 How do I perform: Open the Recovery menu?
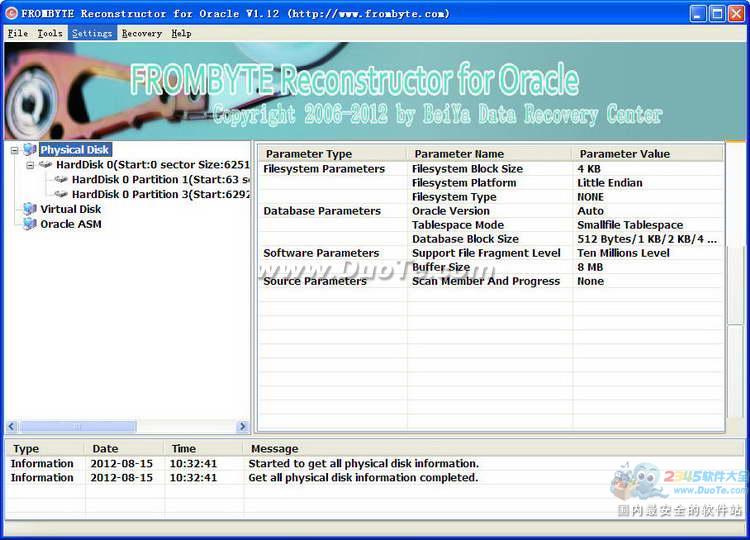click(142, 33)
